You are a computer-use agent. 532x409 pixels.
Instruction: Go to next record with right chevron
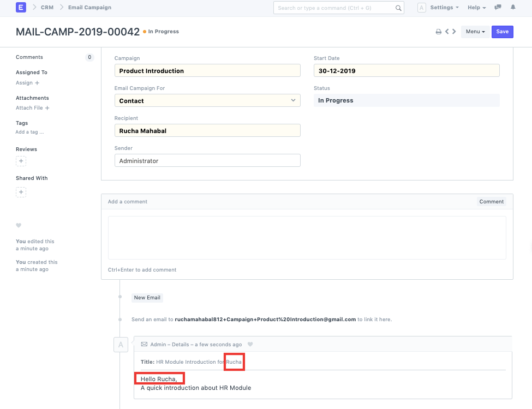[x=455, y=32]
